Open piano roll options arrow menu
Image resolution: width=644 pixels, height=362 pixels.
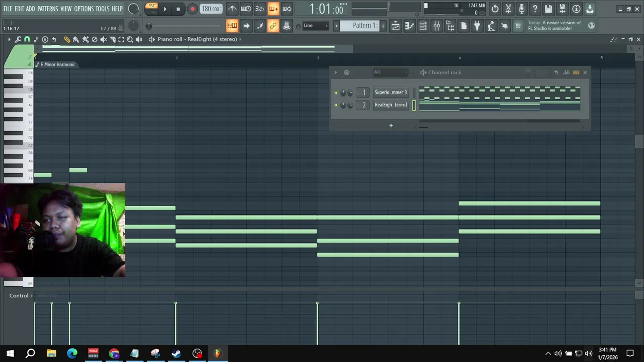click(x=9, y=39)
